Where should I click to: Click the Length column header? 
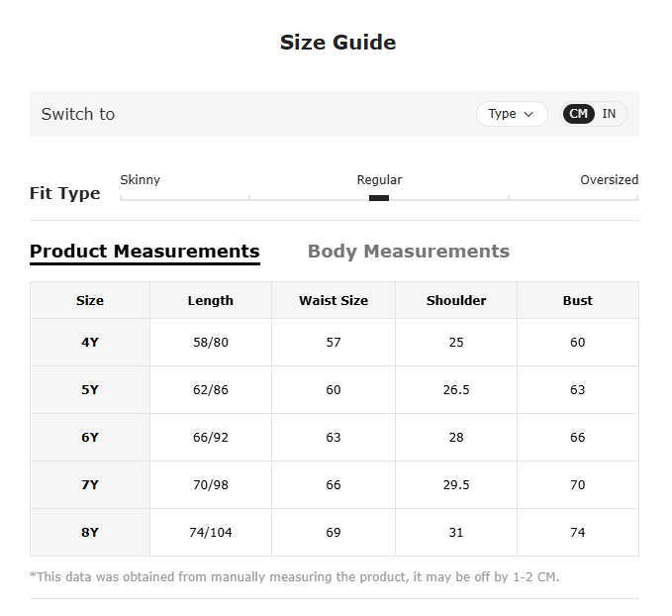tap(211, 301)
